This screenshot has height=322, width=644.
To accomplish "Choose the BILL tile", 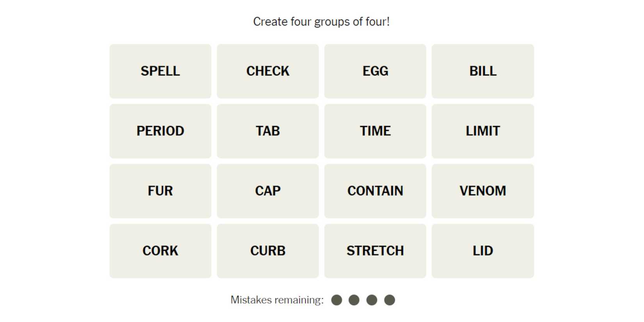I will (483, 71).
